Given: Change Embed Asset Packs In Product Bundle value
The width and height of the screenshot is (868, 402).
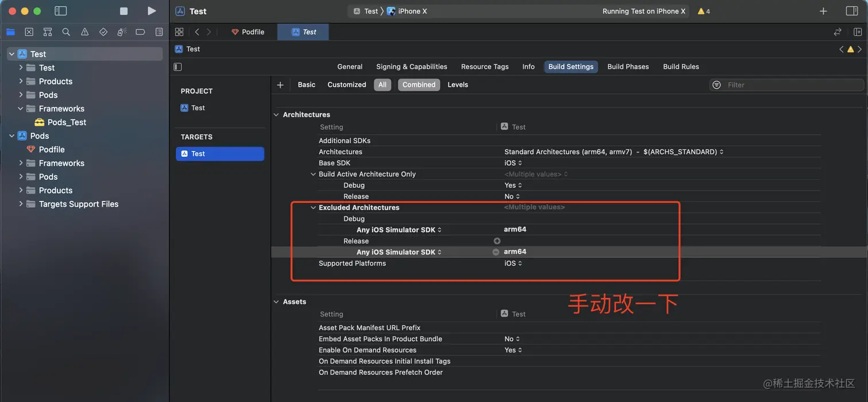Looking at the screenshot, I should (x=512, y=339).
